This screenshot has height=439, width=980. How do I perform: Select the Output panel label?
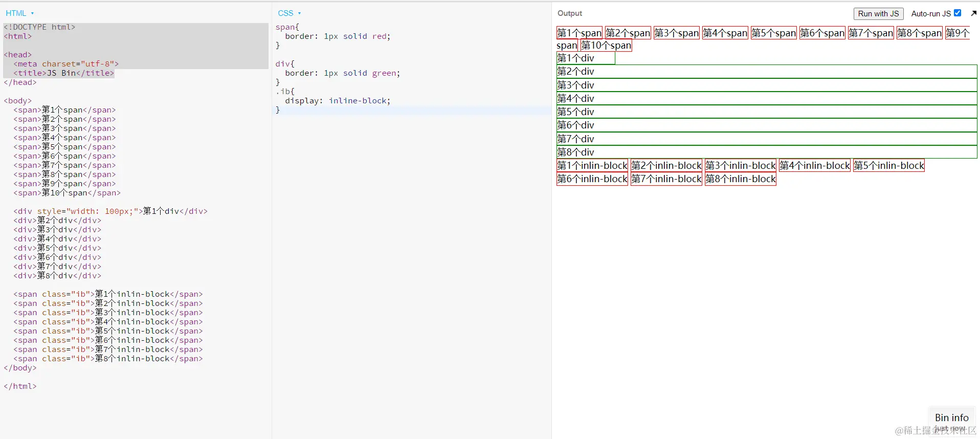pyautogui.click(x=570, y=13)
